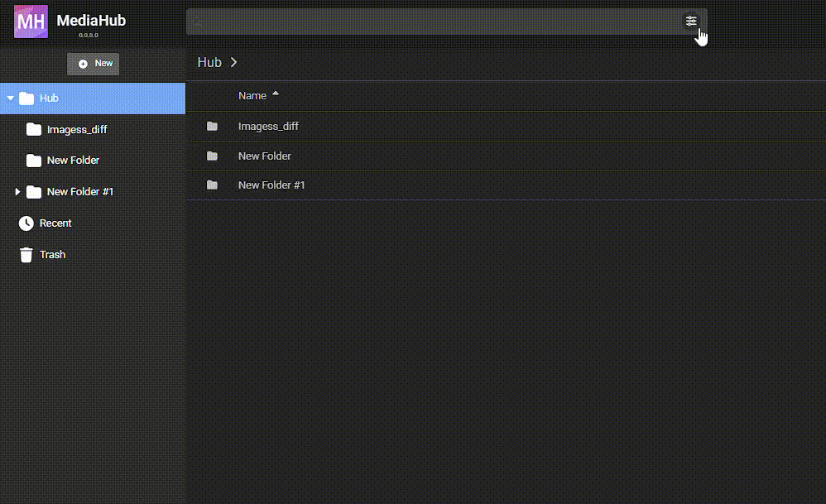Click the Imagess_diff folder icon in file list
The width and height of the screenshot is (826, 504).
[212, 127]
